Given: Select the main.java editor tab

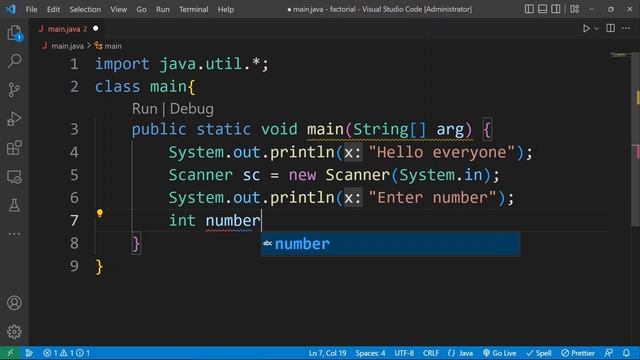Looking at the screenshot, I should coord(67,29).
